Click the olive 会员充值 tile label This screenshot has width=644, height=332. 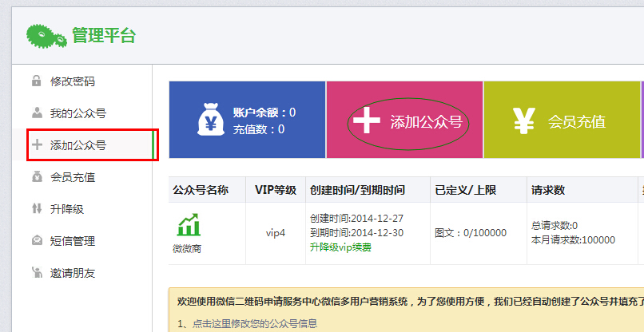[577, 122]
